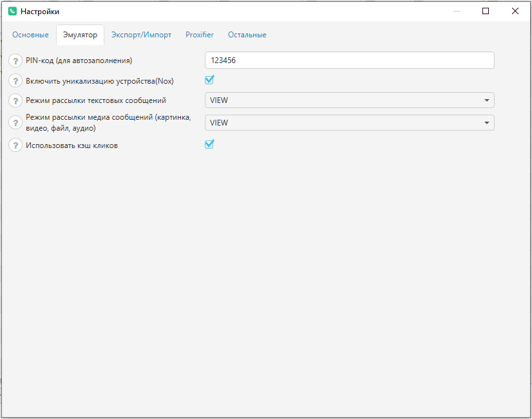532x419 pixels.
Task: View help for Режим рассылки медиа сообщений
Action: point(15,123)
